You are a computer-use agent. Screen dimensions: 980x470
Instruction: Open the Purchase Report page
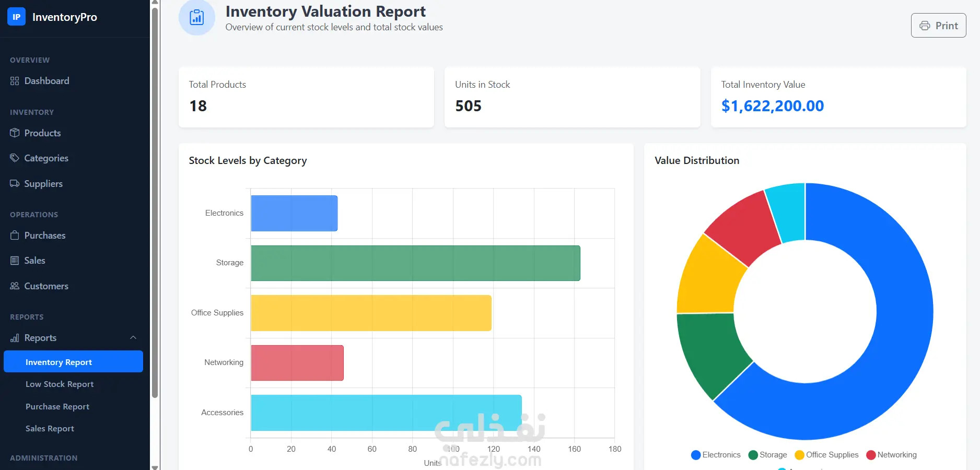tap(57, 407)
